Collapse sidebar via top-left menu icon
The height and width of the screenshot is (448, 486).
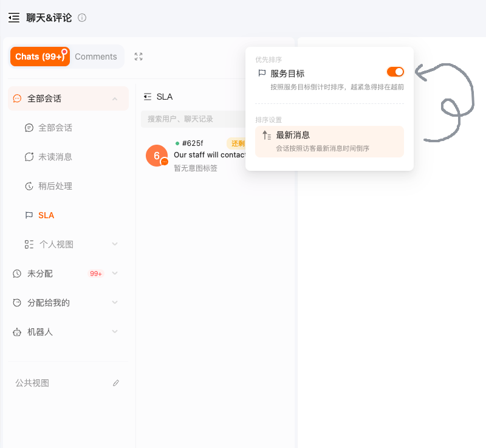tap(14, 18)
